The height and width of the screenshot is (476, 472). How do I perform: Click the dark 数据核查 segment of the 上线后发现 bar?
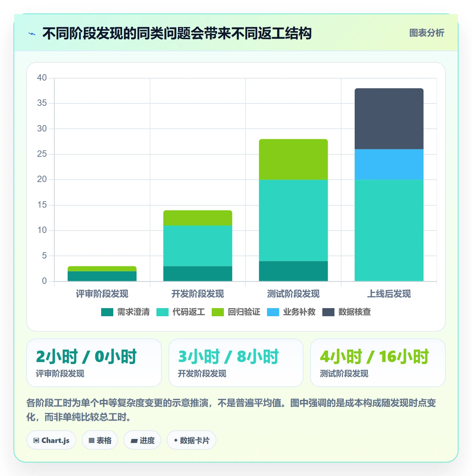pos(389,119)
